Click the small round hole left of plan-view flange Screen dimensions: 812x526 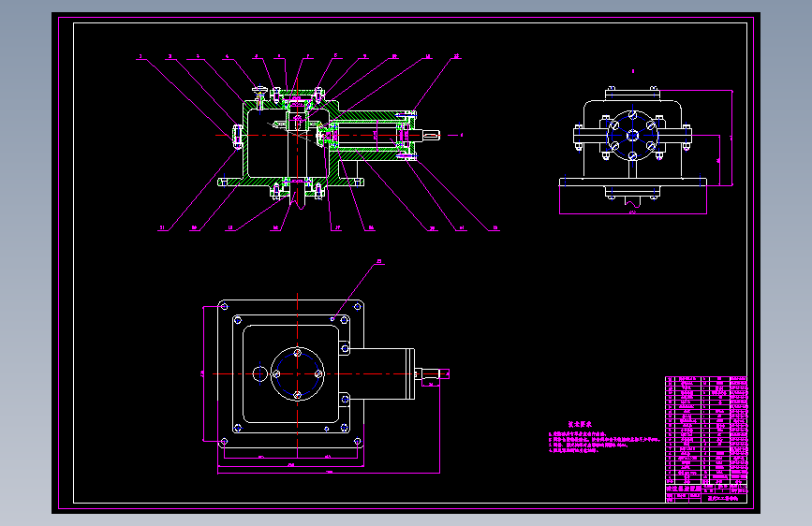click(x=259, y=373)
